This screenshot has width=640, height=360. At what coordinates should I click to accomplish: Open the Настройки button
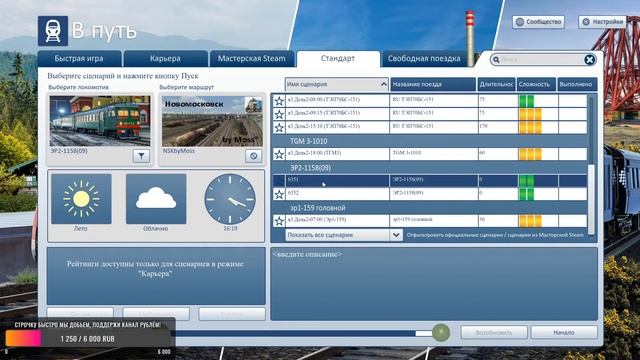(x=602, y=22)
